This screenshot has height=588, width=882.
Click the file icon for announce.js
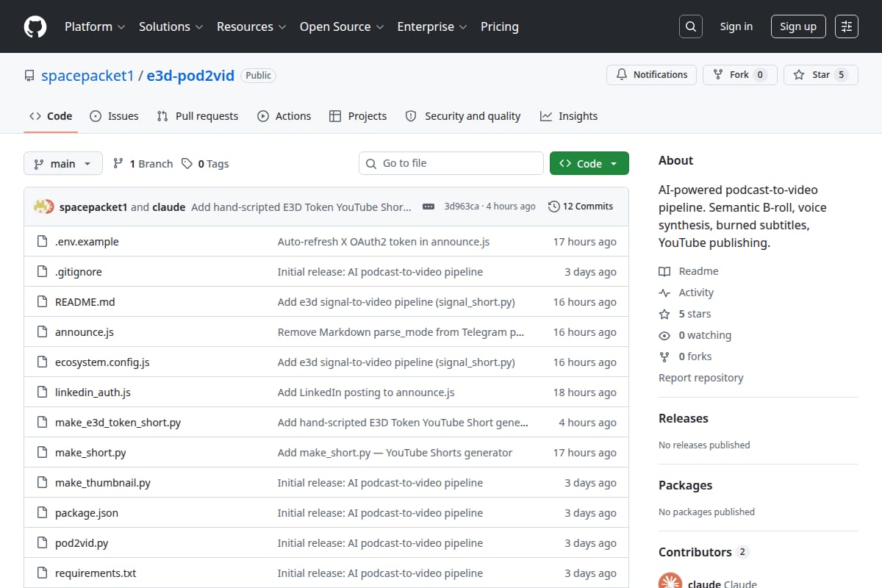tap(42, 332)
